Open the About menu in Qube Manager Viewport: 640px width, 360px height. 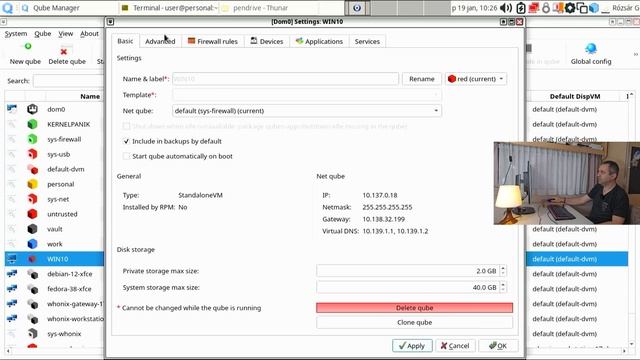tap(89, 33)
